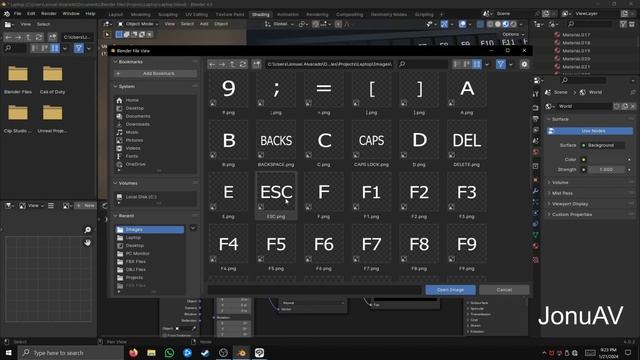Select FBX Files in Recent list
This screenshot has width=640, height=360.
point(136,262)
